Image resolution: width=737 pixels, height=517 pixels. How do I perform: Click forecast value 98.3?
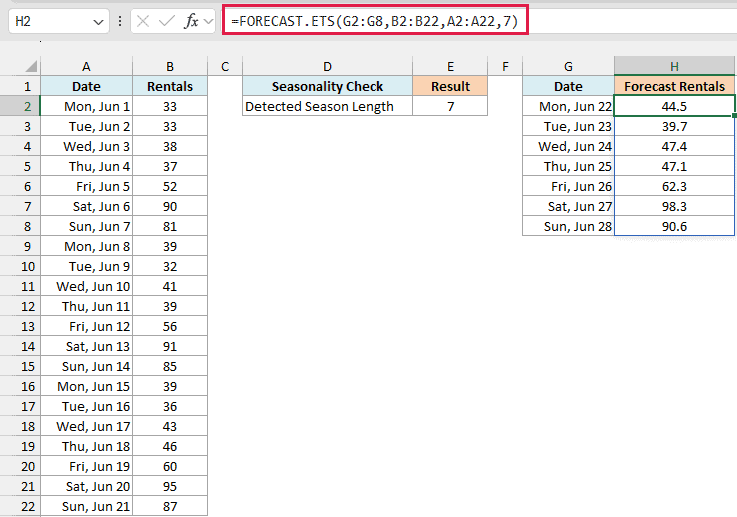point(674,206)
